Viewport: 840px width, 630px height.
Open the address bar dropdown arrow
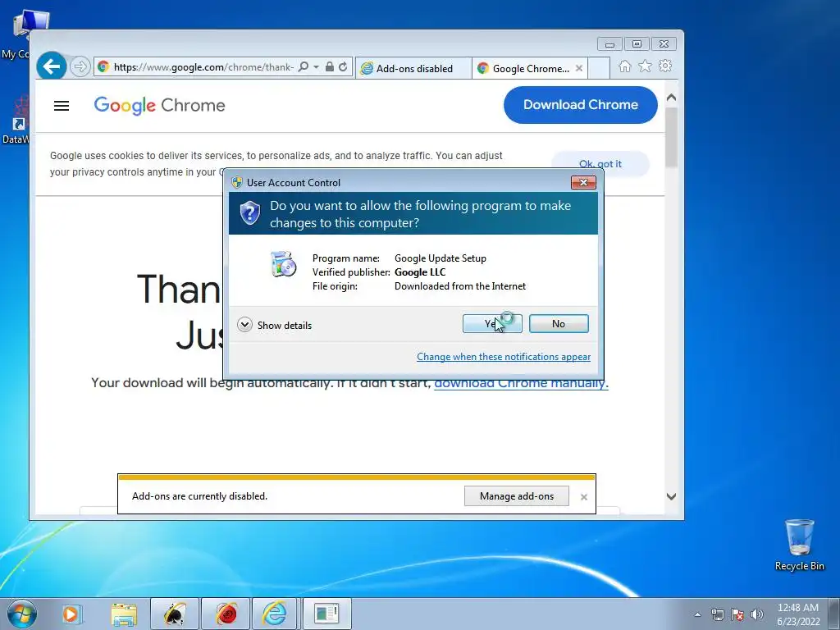316,67
